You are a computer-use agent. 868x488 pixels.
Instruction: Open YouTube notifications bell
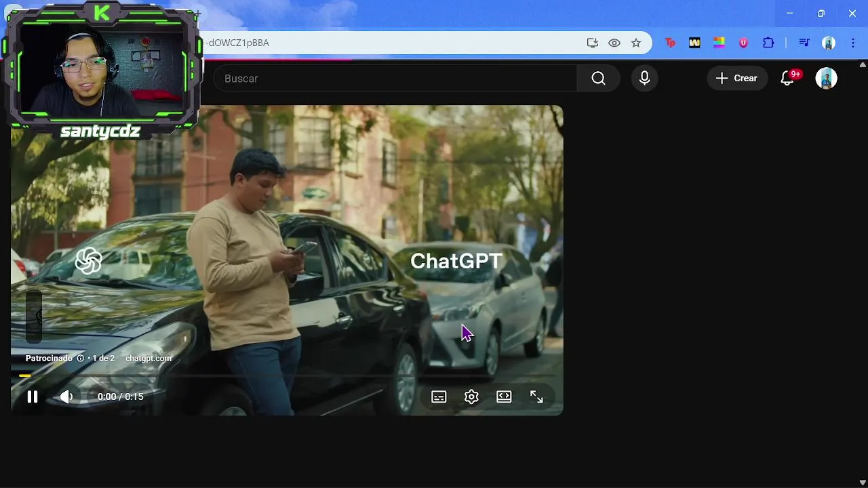[787, 79]
